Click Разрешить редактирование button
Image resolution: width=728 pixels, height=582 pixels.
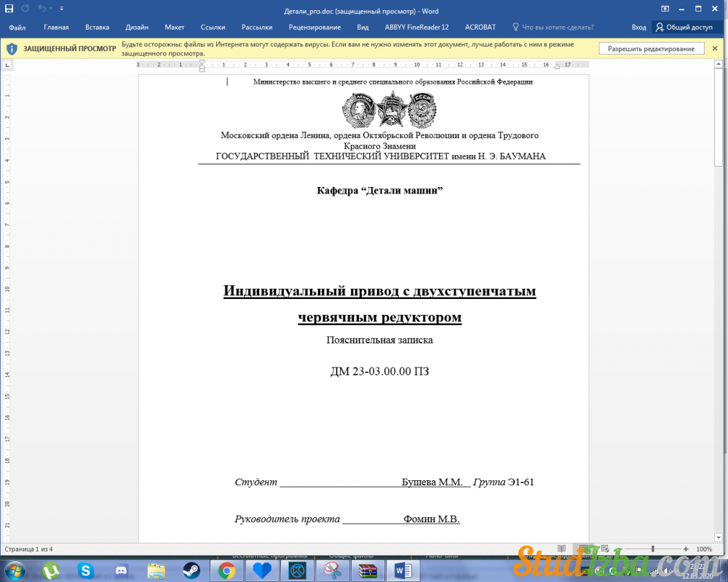(x=651, y=49)
